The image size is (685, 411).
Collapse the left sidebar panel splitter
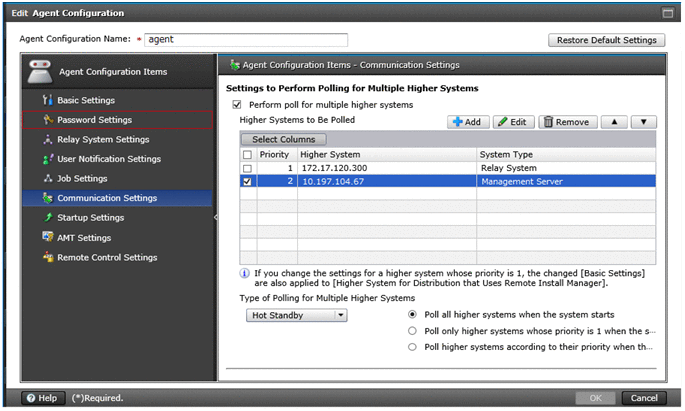215,218
